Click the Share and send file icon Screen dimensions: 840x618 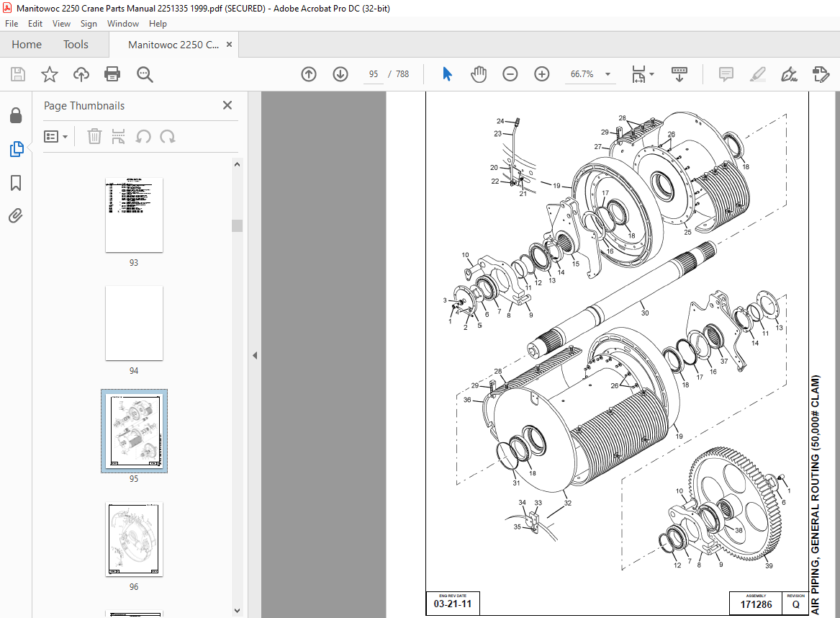[821, 74]
